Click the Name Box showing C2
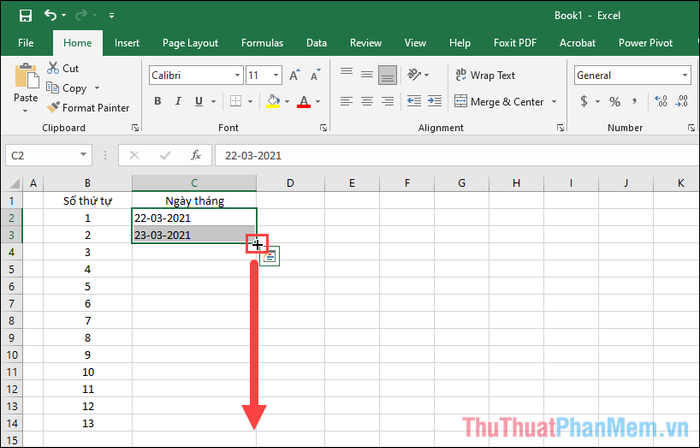The width and height of the screenshot is (700, 448). coord(40,156)
